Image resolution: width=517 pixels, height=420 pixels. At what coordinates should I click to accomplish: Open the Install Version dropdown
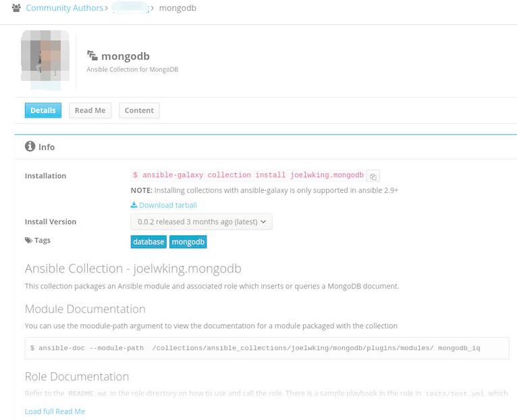point(201,222)
